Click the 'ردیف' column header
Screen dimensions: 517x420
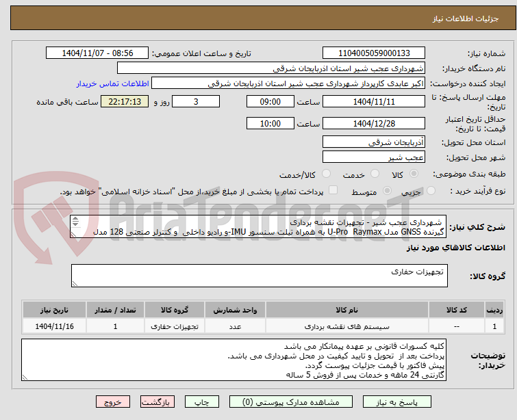494,310
